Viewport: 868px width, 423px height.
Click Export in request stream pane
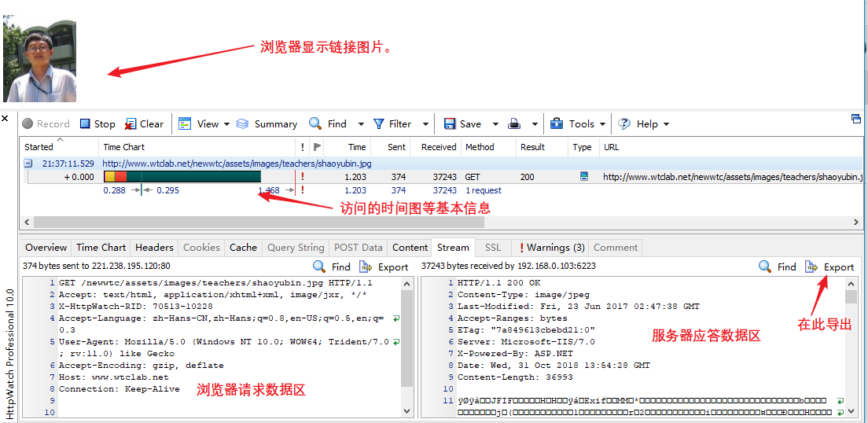pos(384,267)
